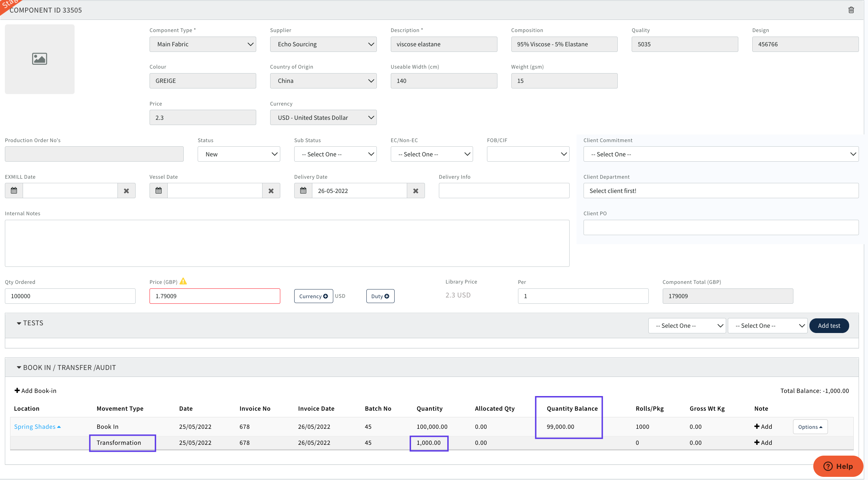
Task: Click the Add test button
Action: pyautogui.click(x=829, y=326)
